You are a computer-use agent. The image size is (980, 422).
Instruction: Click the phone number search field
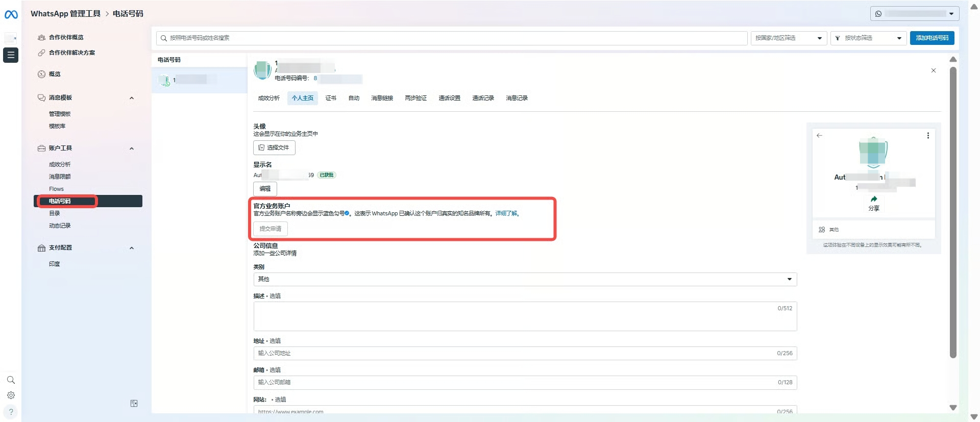452,38
